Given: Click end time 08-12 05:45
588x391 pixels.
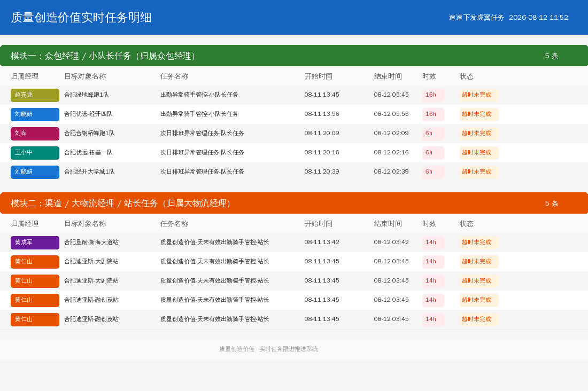Looking at the screenshot, I should tap(391, 95).
